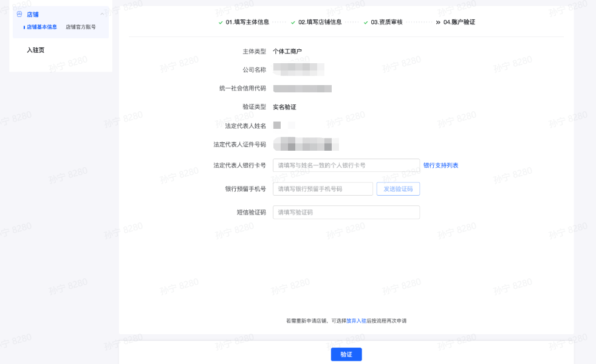Click 个体工商户 subject type value

pyautogui.click(x=287, y=51)
